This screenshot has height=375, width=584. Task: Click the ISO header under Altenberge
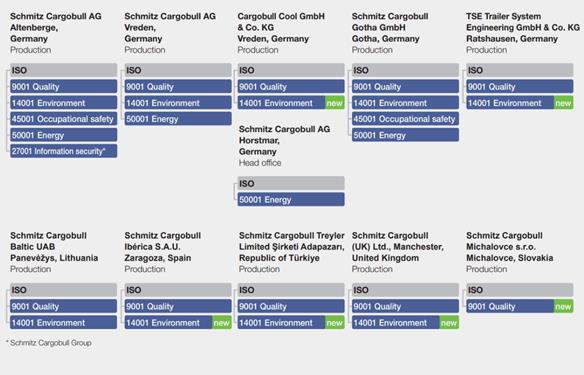(x=64, y=70)
